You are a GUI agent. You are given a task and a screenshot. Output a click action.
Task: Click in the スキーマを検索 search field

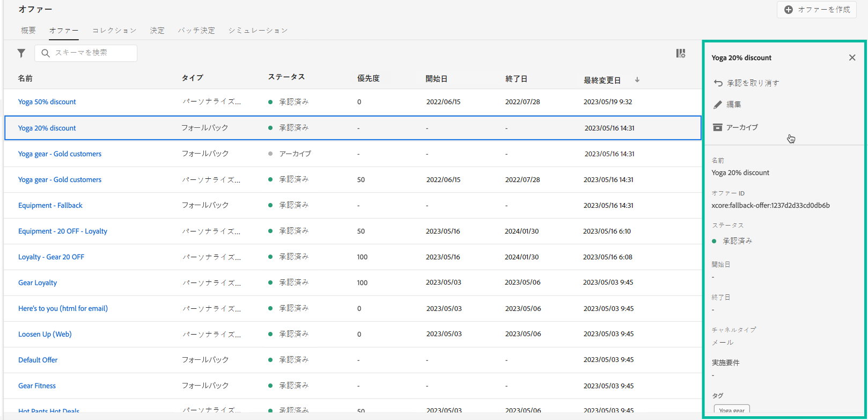91,53
